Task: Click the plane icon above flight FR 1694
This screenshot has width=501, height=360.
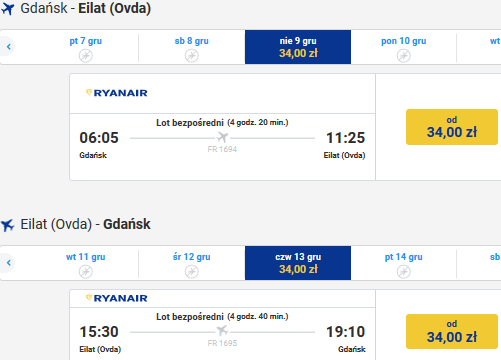Action: (x=222, y=137)
